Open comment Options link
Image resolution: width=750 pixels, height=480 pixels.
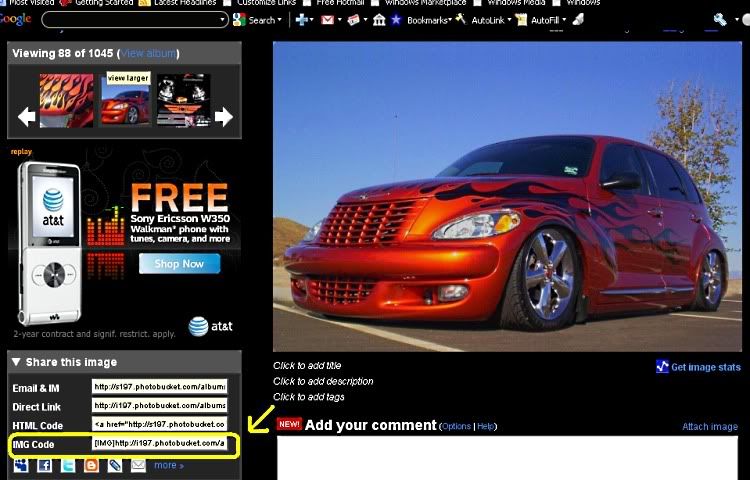[456, 426]
